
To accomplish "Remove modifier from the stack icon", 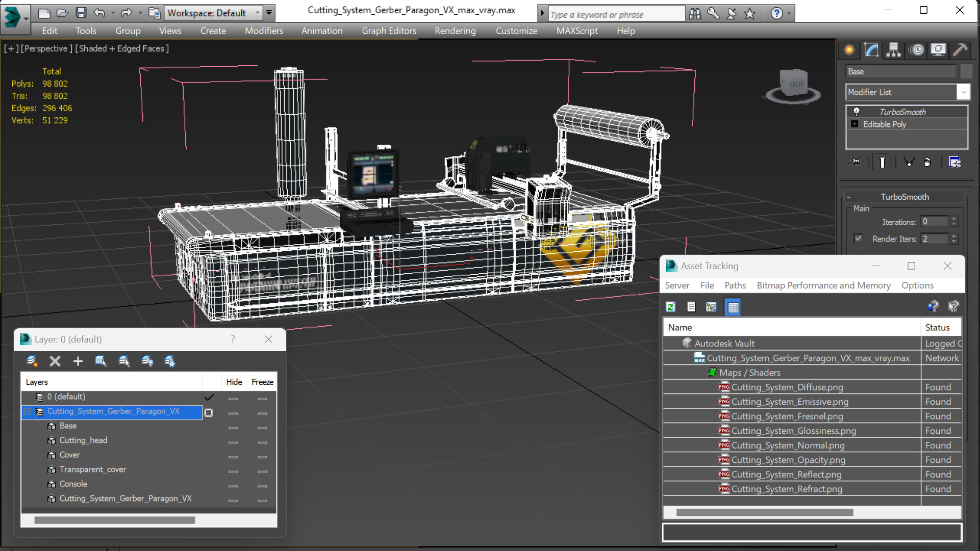I will [927, 162].
